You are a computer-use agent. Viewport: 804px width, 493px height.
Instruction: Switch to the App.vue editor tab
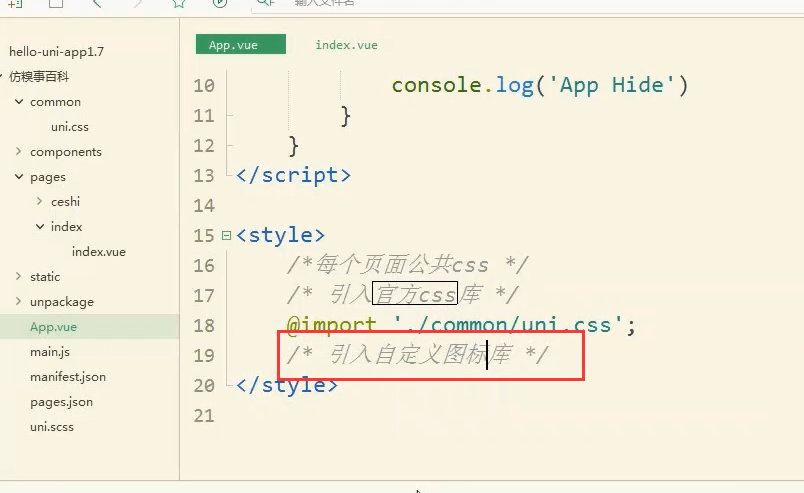(x=240, y=45)
